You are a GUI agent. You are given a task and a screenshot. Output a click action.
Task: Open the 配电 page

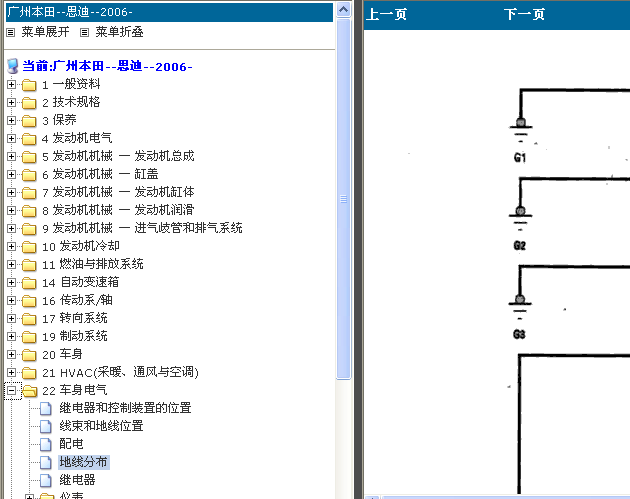72,444
